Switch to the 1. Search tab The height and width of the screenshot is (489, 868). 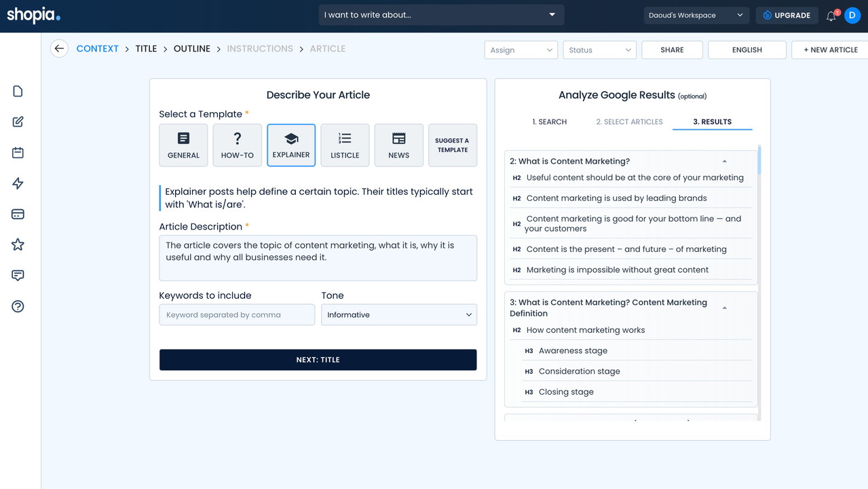click(x=549, y=122)
